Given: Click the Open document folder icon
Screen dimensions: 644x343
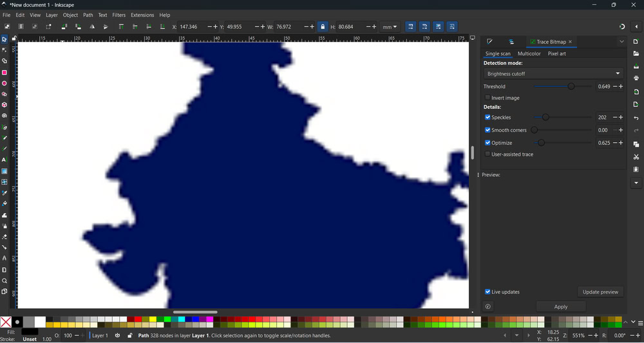Looking at the screenshot, I should [x=636, y=53].
